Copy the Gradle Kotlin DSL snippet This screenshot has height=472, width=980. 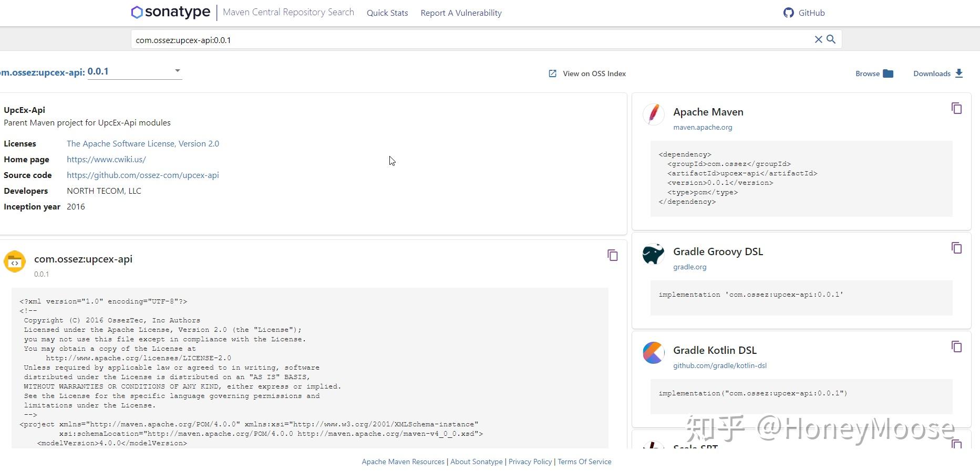(x=956, y=347)
